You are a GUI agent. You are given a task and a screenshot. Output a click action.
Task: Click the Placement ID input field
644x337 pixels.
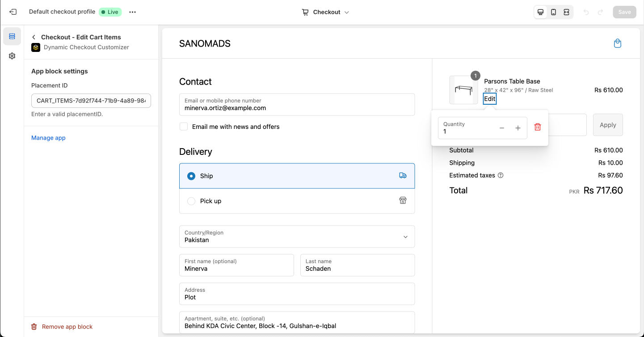pos(91,101)
